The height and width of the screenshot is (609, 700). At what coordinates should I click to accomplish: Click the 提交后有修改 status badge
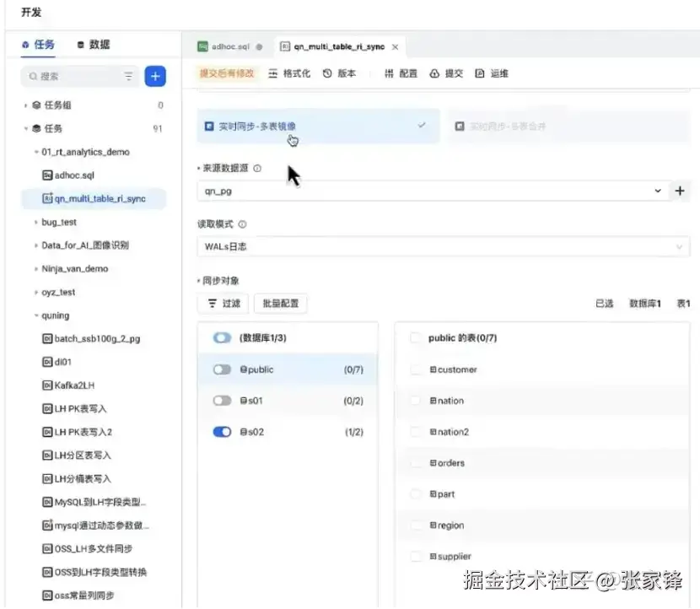(227, 73)
